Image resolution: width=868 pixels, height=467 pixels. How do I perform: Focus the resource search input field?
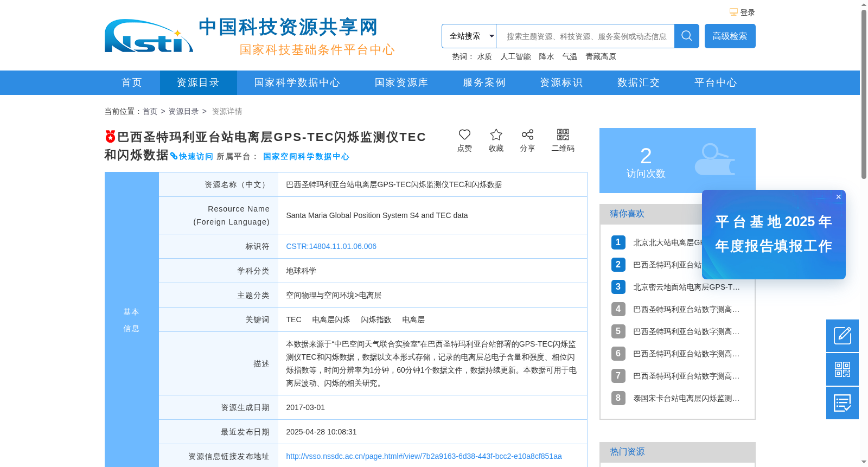pyautogui.click(x=585, y=36)
